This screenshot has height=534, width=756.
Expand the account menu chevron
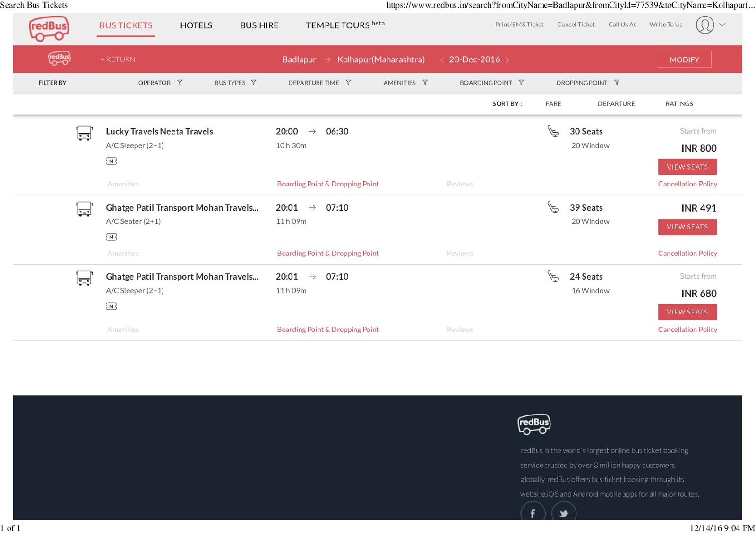(x=722, y=25)
